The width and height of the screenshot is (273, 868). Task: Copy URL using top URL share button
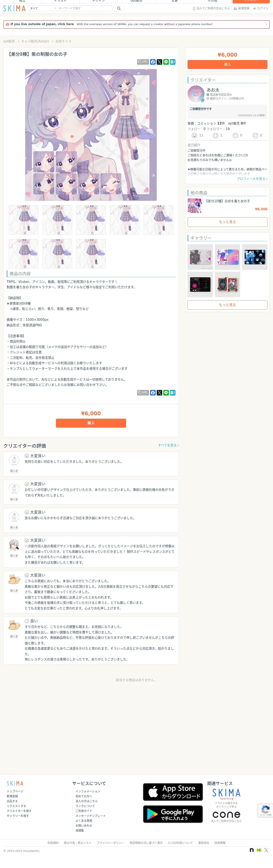click(143, 62)
